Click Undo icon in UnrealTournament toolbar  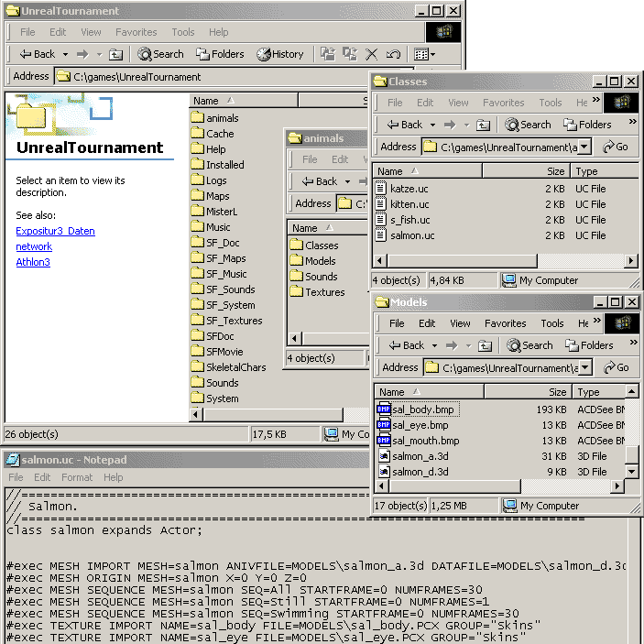point(393,54)
